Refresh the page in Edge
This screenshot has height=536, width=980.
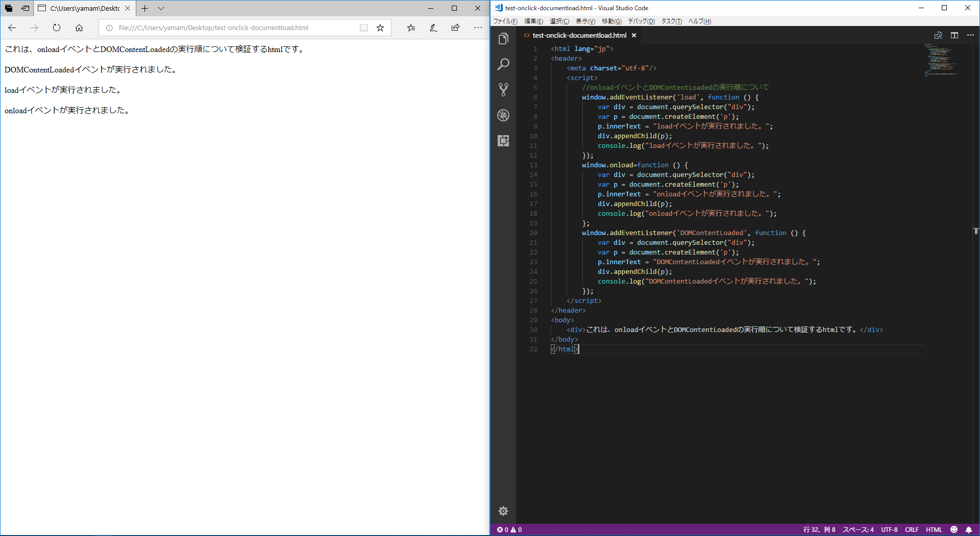click(x=56, y=28)
